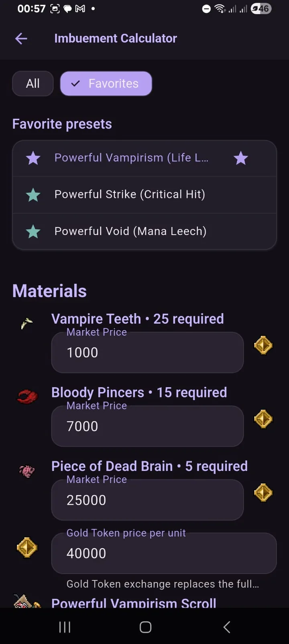Choose Powerful Strike (Critical Hit) preset
The width and height of the screenshot is (289, 644).
point(144,195)
